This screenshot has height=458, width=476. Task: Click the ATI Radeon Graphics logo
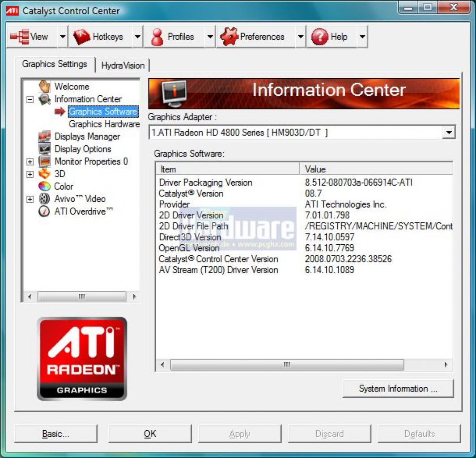click(x=82, y=359)
